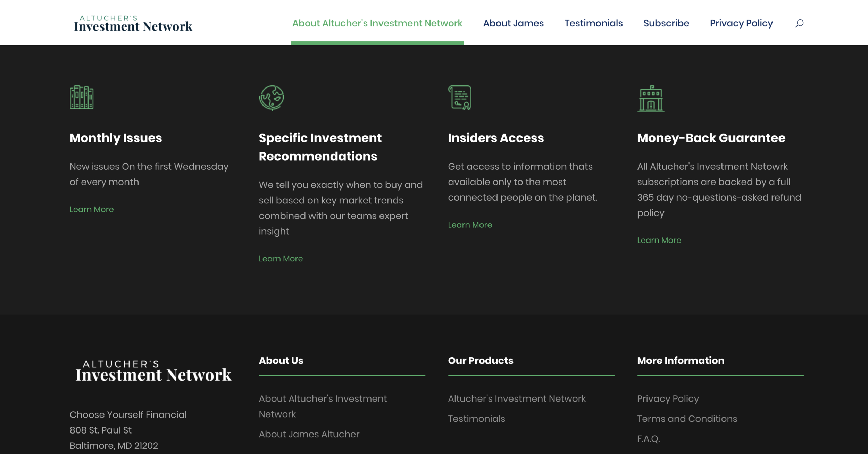Click the Specific Investment Recommendations heading

(x=320, y=147)
